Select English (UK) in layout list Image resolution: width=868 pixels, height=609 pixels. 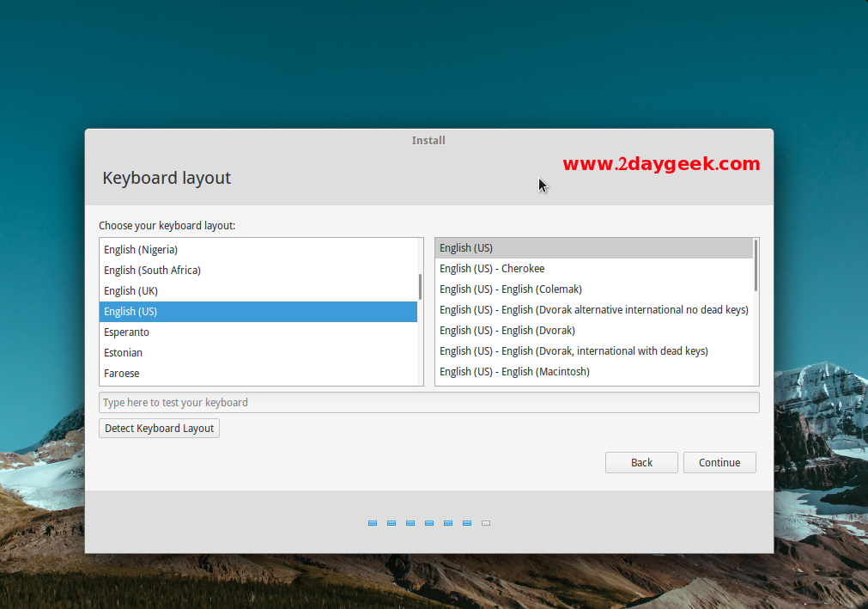(x=131, y=290)
